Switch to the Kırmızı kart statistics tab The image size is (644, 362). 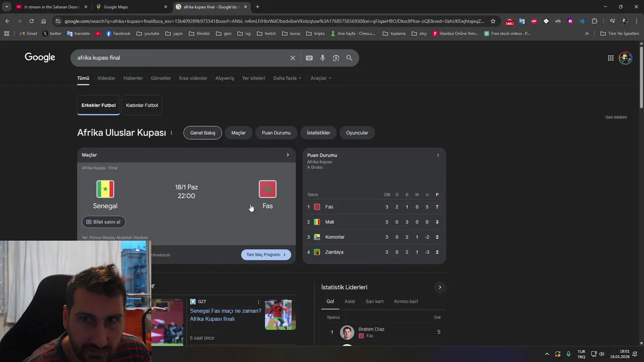tap(406, 301)
